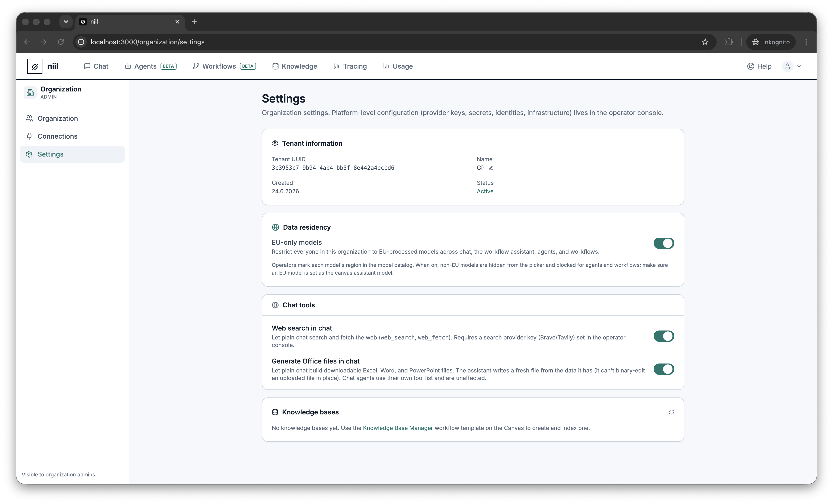Click the Settings heading text
Image resolution: width=833 pixels, height=504 pixels.
tap(283, 99)
